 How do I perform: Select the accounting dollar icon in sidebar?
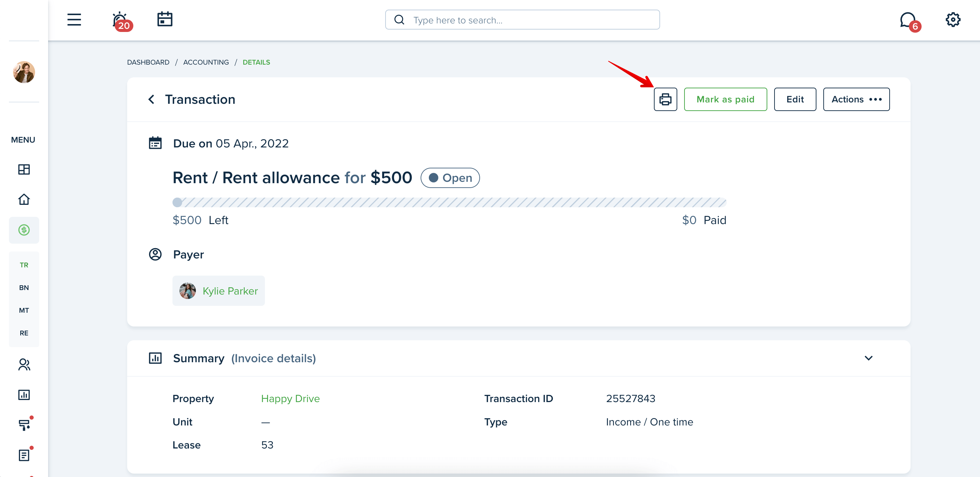pos(24,230)
